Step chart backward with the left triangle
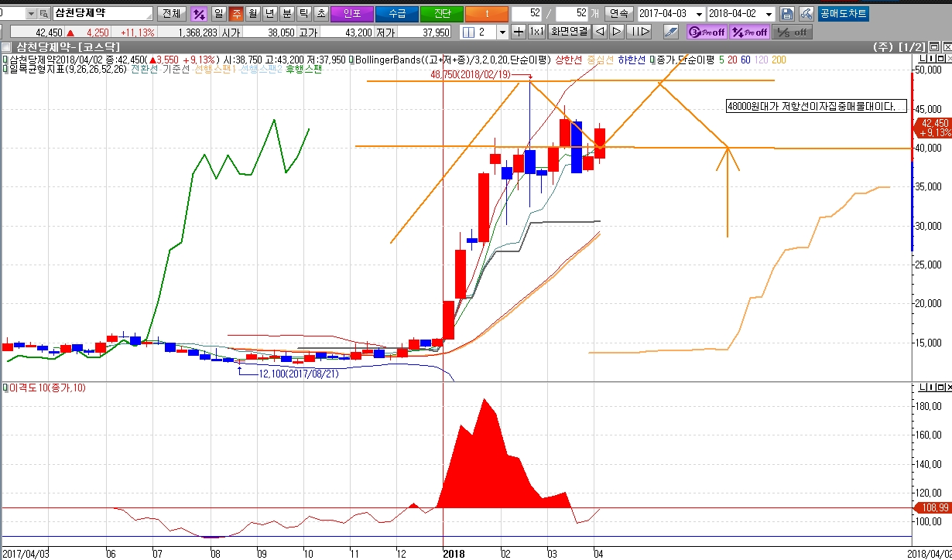This screenshot has width=952, height=560. 601,32
